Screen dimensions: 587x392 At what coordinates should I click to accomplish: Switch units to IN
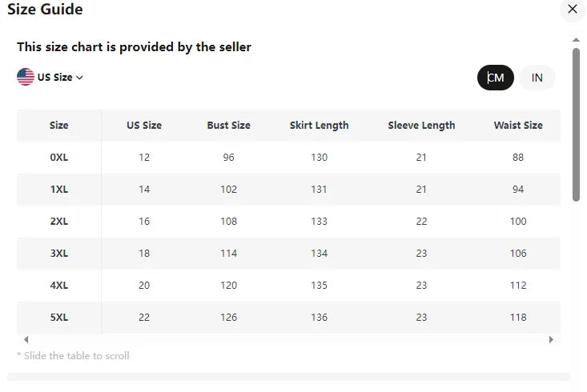537,78
